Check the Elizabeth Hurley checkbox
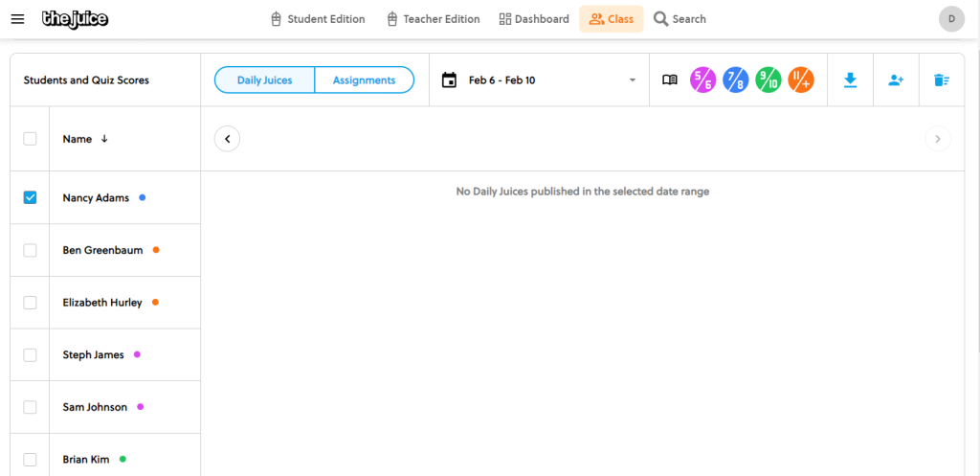980x476 pixels. coord(30,303)
